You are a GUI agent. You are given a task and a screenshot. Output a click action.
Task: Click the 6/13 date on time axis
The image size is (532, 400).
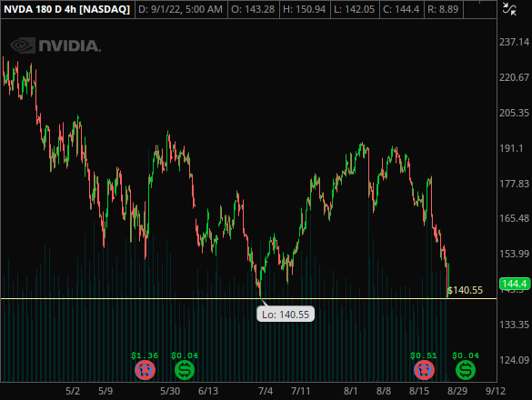pyautogui.click(x=208, y=391)
